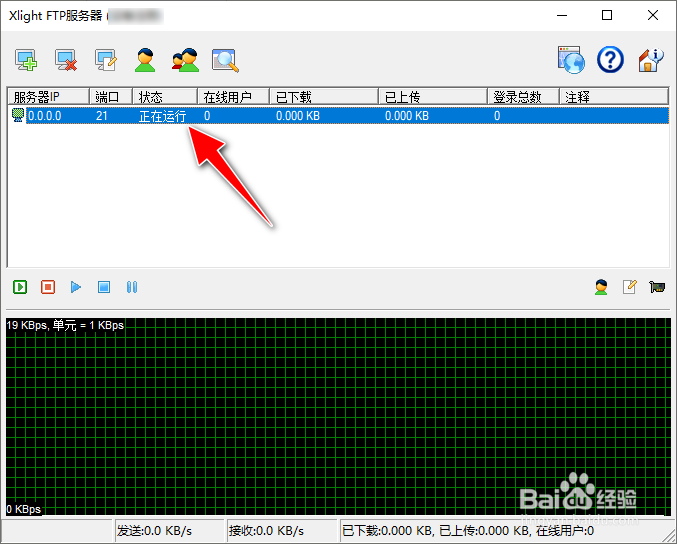Sort by the 状态 column header
This screenshot has width=677, height=544.
point(165,97)
